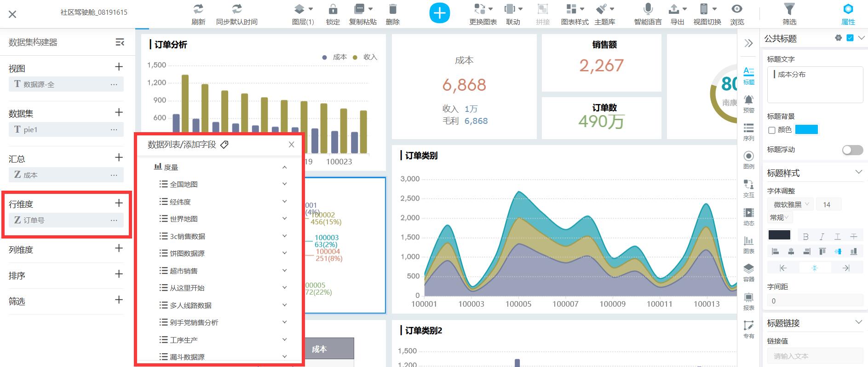Collapse the 数据集构建器 panel icon

[120, 42]
